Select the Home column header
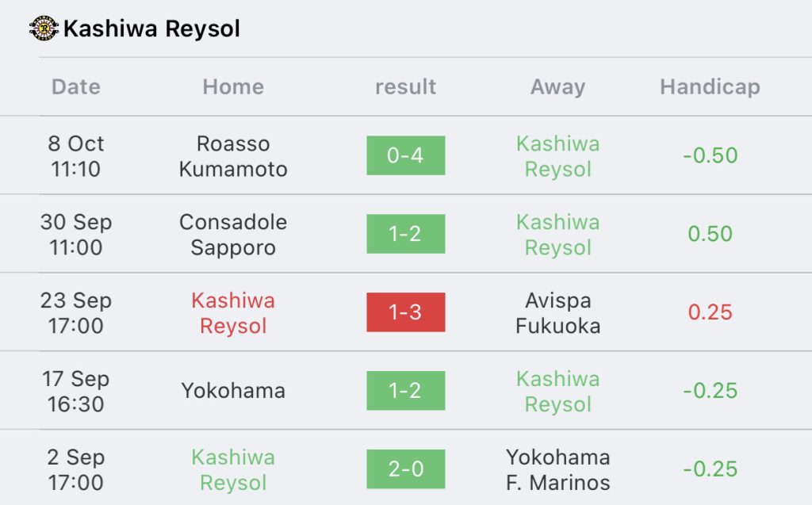Viewport: 812px width, 505px height. point(233,86)
